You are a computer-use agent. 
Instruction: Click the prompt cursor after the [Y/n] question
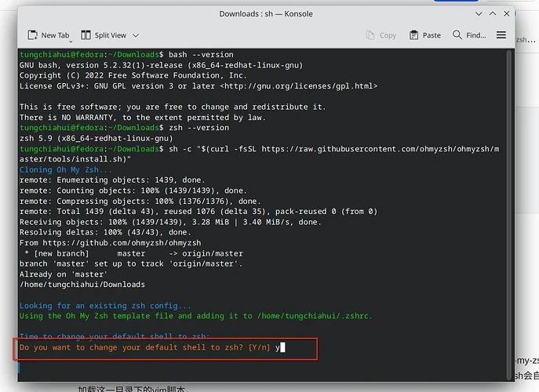[280, 347]
